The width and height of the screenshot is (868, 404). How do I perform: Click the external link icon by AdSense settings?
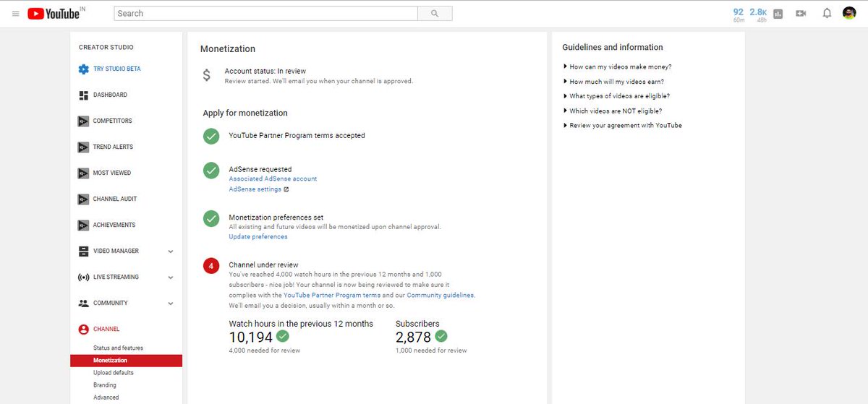[286, 189]
